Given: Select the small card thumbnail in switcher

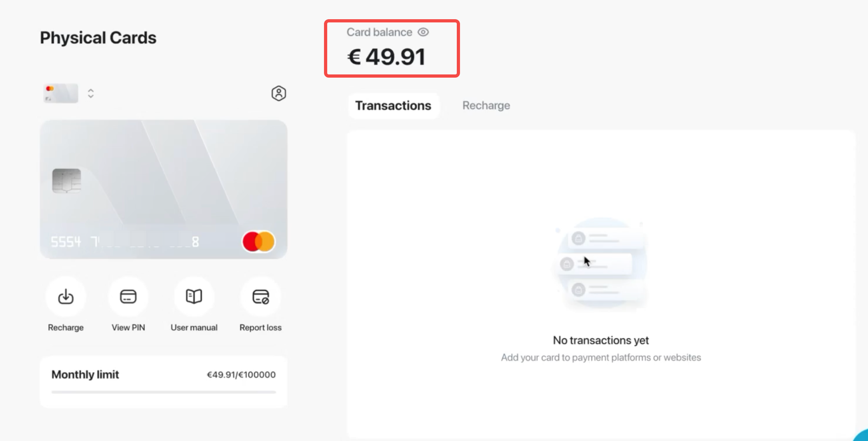Looking at the screenshot, I should (x=61, y=94).
